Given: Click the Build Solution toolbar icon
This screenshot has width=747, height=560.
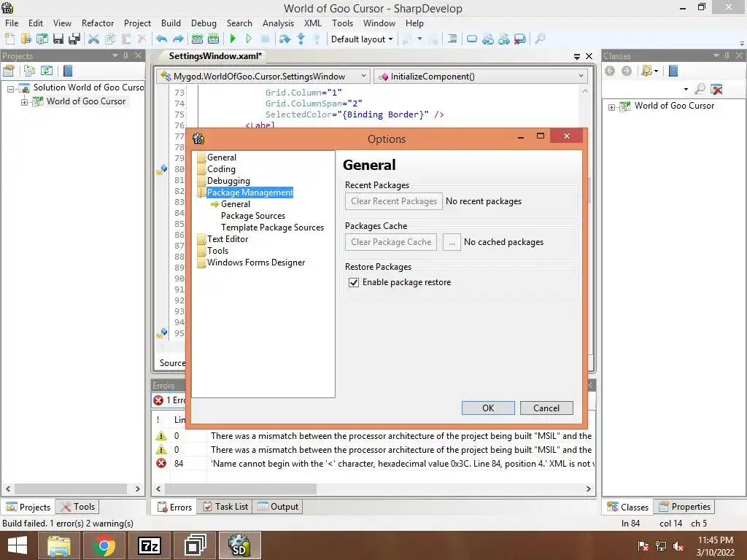Looking at the screenshot, I should click(x=197, y=39).
